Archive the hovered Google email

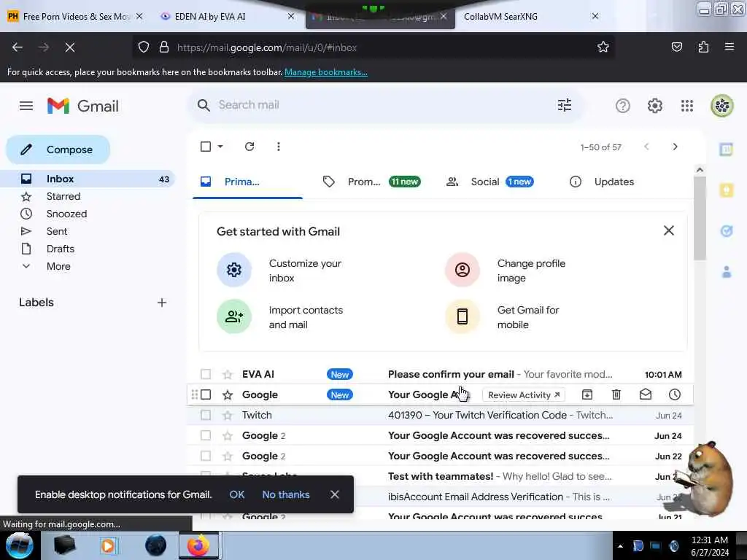tap(587, 394)
